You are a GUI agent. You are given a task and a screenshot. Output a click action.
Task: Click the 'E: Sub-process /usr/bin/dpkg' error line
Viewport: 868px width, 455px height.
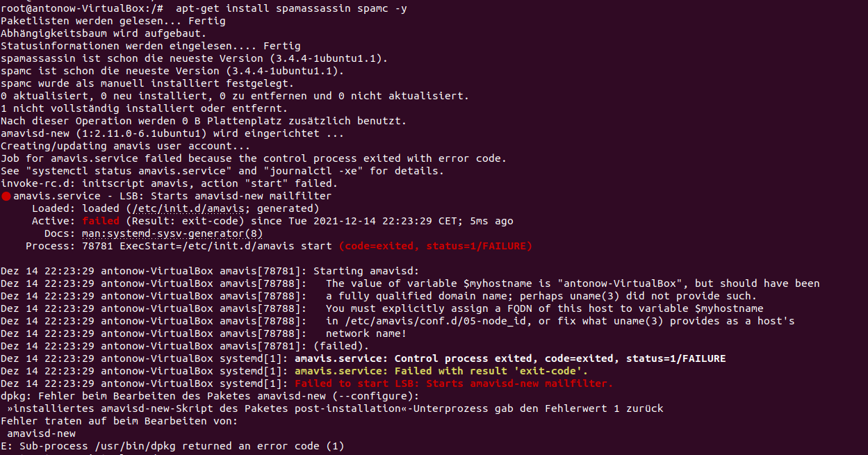pos(172,446)
